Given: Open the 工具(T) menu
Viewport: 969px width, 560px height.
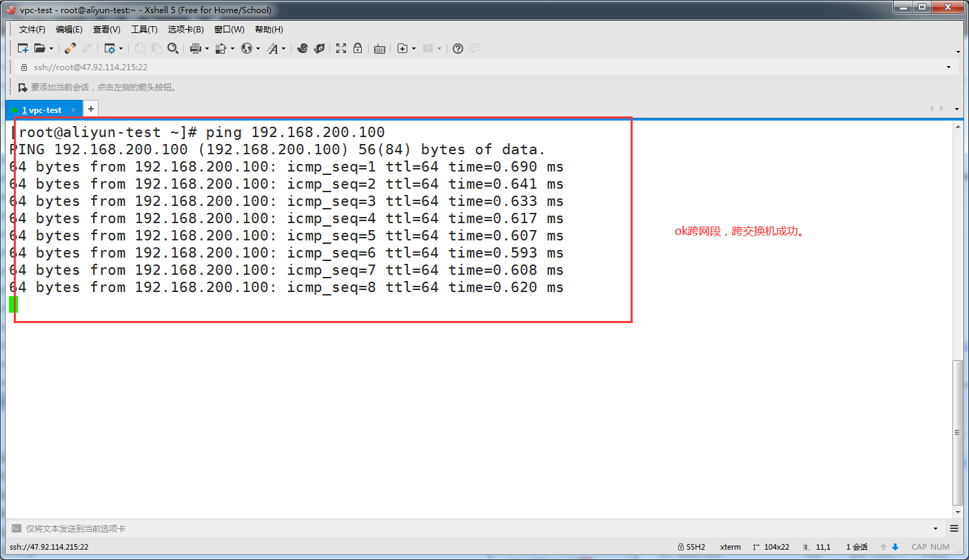Looking at the screenshot, I should pyautogui.click(x=144, y=30).
